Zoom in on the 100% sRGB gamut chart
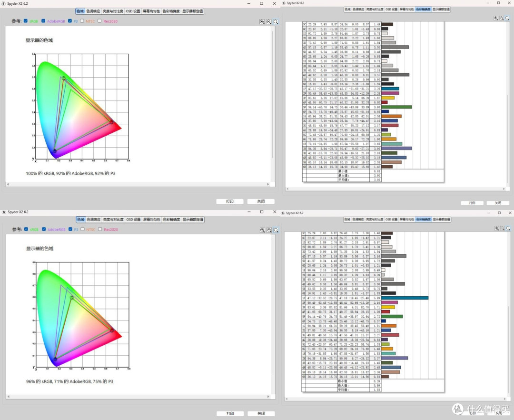This screenshot has width=514, height=420. (x=262, y=21)
